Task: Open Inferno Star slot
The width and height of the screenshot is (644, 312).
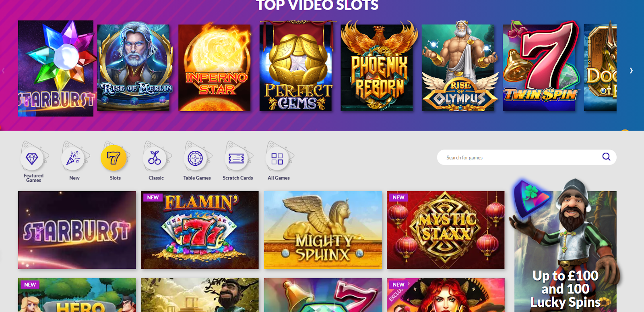Action: tap(215, 68)
